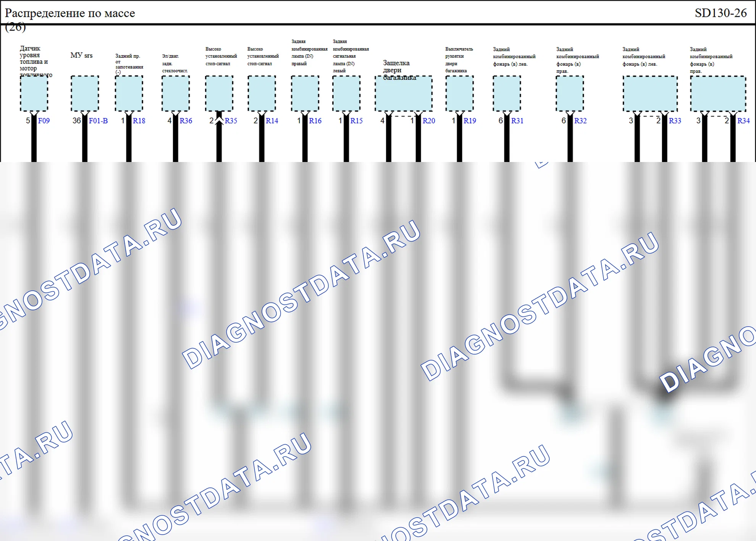Image resolution: width=756 pixels, height=541 pixels.
Task: Click the wide component box above R33
Action: (x=650, y=94)
